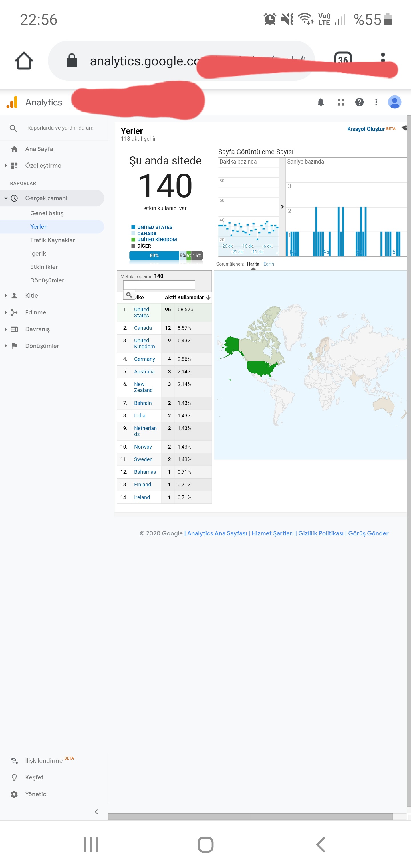The width and height of the screenshot is (411, 868).
Task: Click Bahrain in the country table
Action: pyautogui.click(x=143, y=403)
